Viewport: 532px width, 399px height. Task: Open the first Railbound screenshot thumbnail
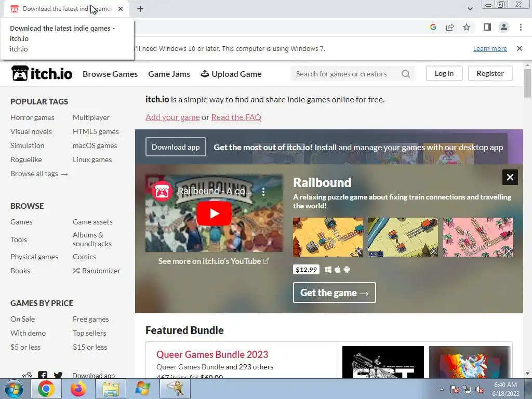328,237
